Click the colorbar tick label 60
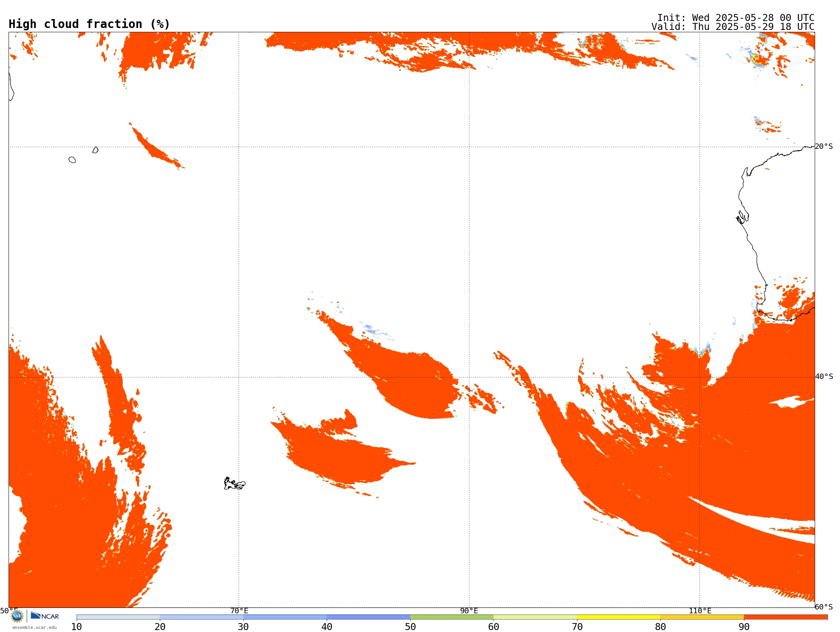This screenshot has width=840, height=632. click(493, 627)
